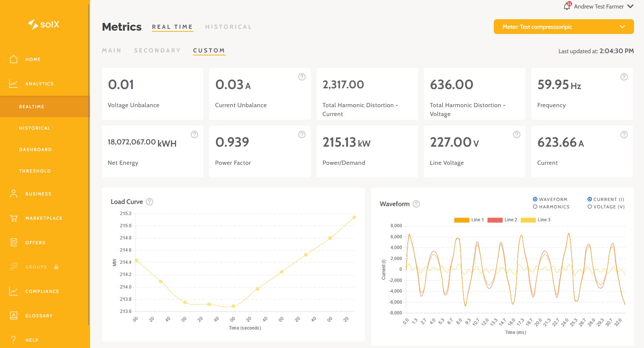644x348 pixels.
Task: Toggle the Line 2 legend color swatch
Action: coord(495,220)
